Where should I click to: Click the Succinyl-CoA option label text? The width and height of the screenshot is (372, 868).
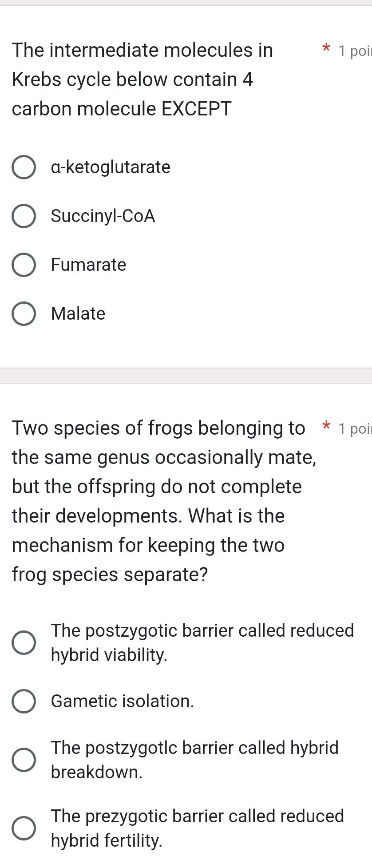click(x=103, y=216)
